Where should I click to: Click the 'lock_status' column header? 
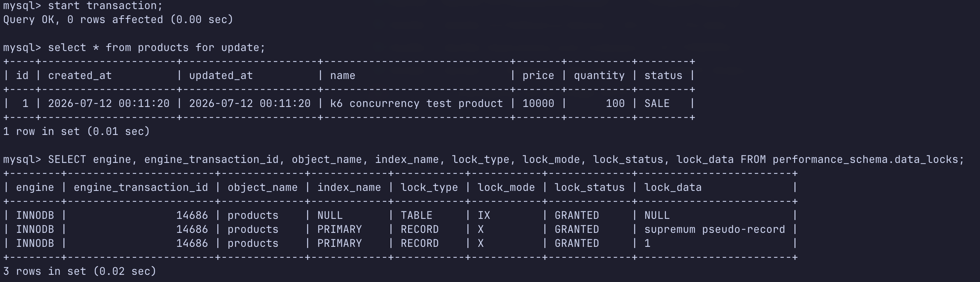pos(589,187)
